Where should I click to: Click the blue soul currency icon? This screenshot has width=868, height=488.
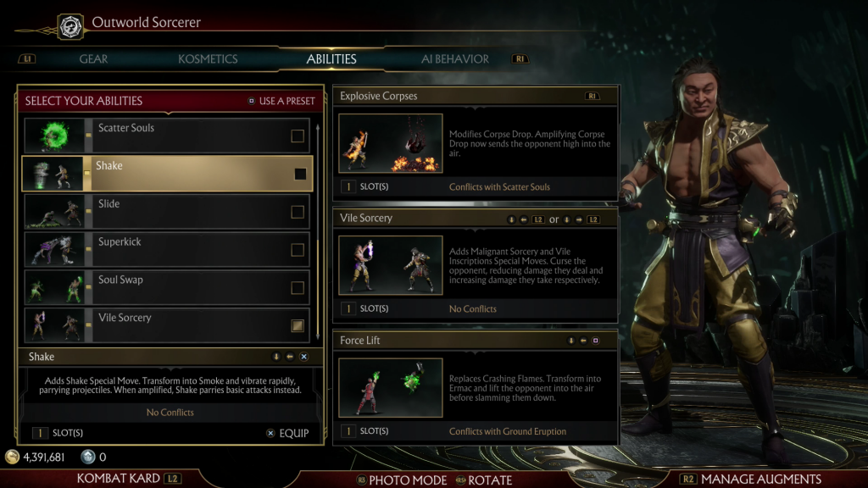point(88,457)
